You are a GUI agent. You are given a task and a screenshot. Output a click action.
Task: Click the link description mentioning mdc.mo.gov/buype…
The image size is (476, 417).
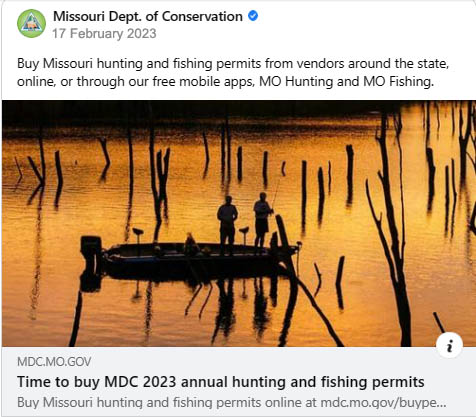[232, 402]
